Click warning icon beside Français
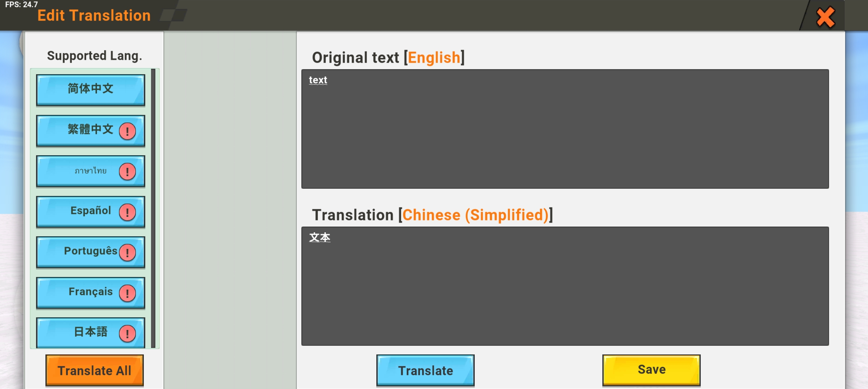 pyautogui.click(x=127, y=293)
